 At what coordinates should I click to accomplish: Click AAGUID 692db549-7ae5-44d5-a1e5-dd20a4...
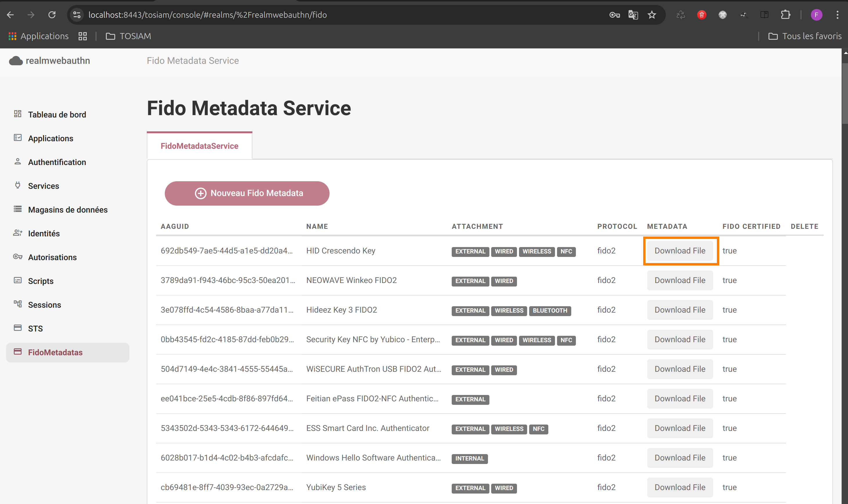click(x=227, y=251)
